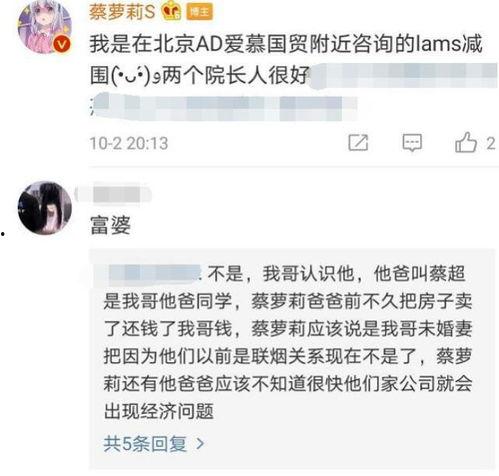Tap the blurred text after 两个院长人很好
The height and width of the screenshot is (476, 499).
tap(403, 74)
